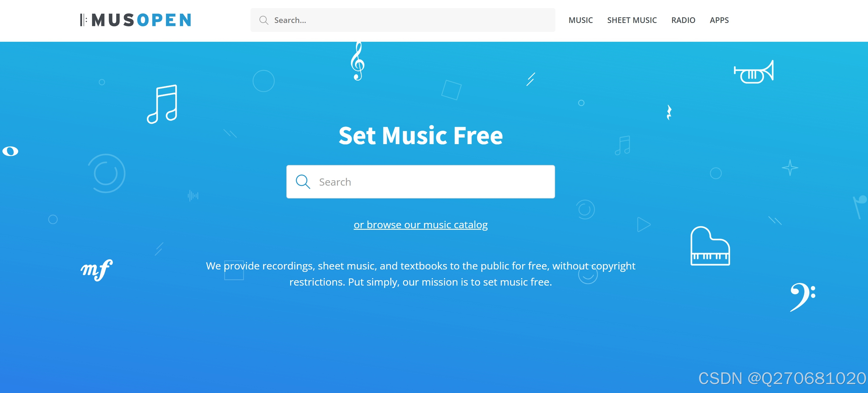
Task: Click the beamed music notes icon
Action: 162,104
